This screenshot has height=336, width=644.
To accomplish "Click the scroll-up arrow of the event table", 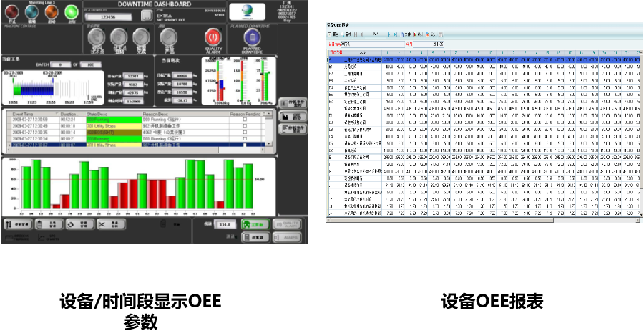I will (270, 114).
